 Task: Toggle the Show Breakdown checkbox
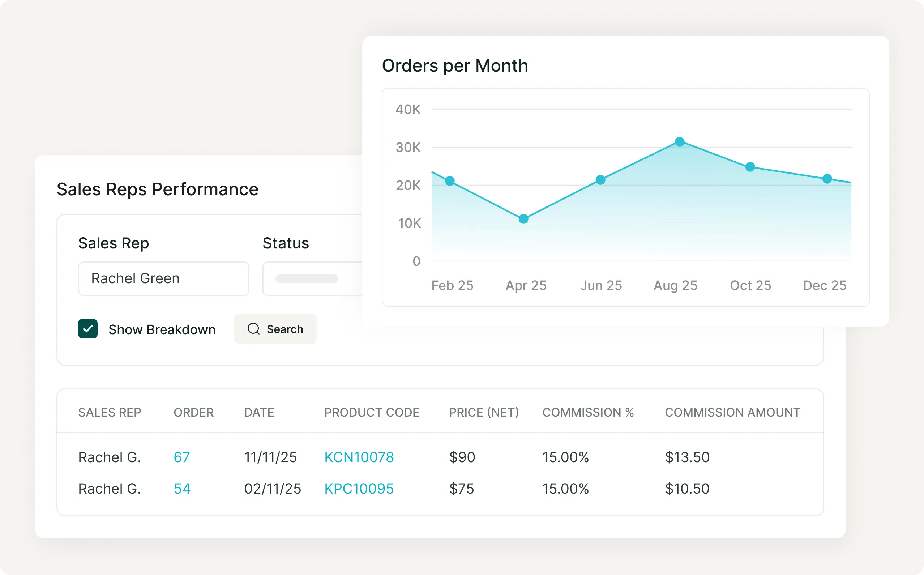(88, 329)
